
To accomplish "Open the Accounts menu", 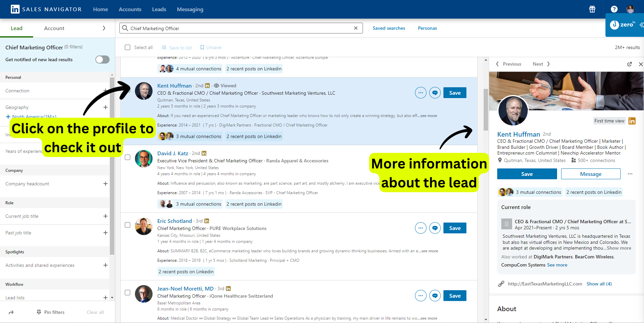I will click(x=130, y=9).
